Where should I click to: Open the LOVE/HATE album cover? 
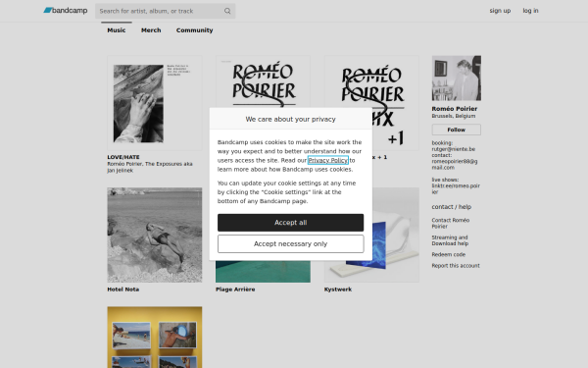click(x=155, y=103)
